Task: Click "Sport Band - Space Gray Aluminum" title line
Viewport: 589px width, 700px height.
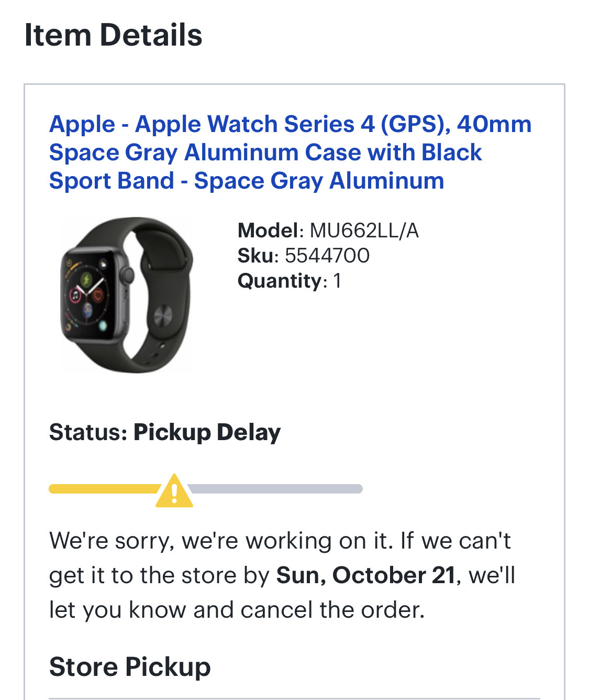Action: tap(247, 181)
